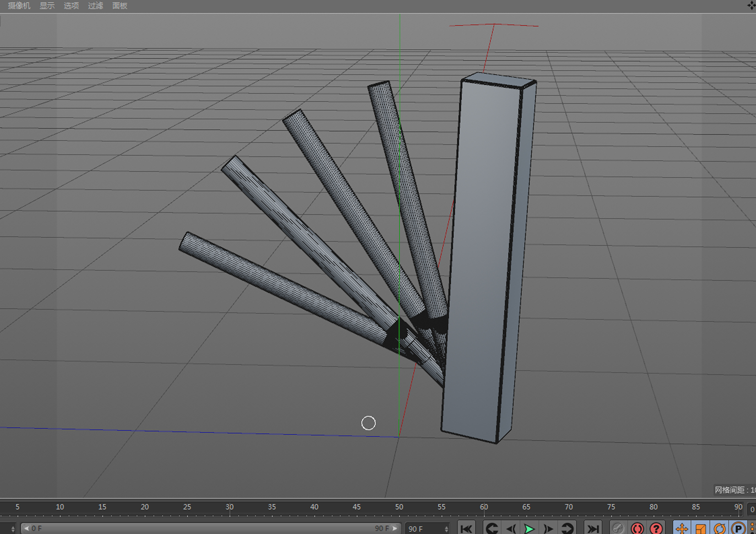Click frame 10 on the timeline ruler

click(x=60, y=507)
